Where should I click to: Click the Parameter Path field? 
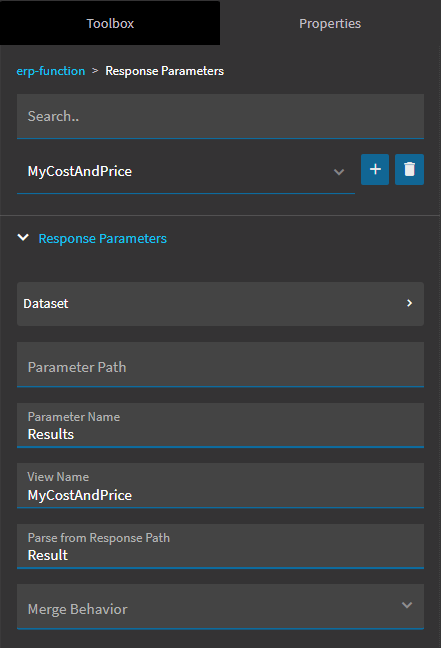(220, 364)
